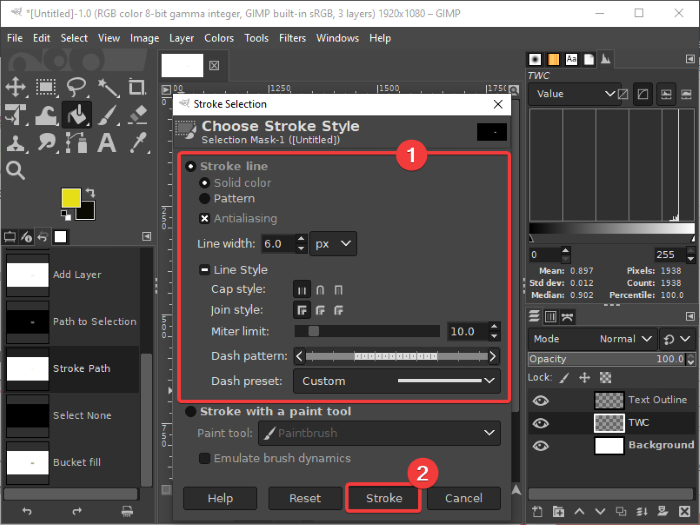Image resolution: width=700 pixels, height=525 pixels.
Task: Select the Move tool
Action: (x=16, y=87)
